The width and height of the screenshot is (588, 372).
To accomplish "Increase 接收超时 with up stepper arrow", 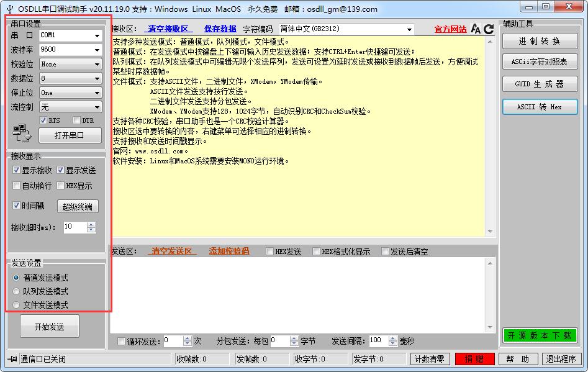I will [x=91, y=224].
